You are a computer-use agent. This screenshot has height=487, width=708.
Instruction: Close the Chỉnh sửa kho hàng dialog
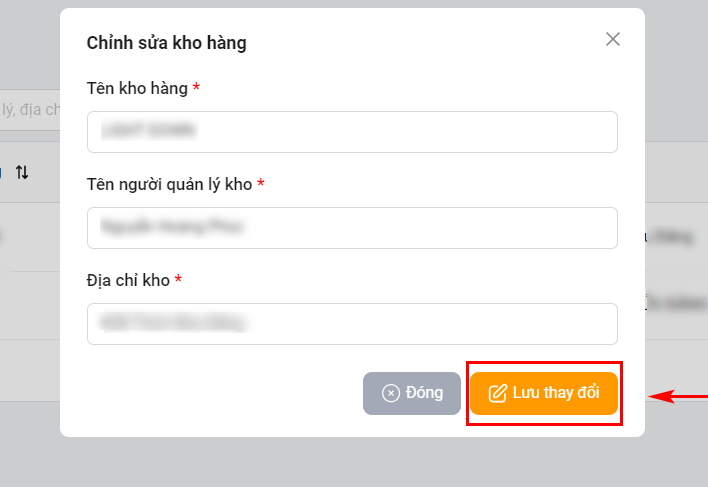pos(613,40)
